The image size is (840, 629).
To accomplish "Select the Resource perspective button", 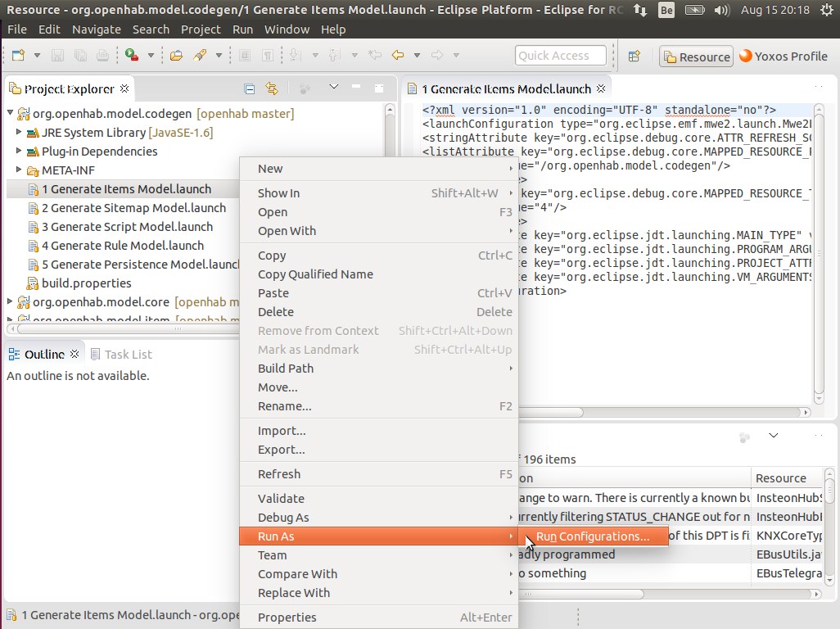I will coord(696,57).
